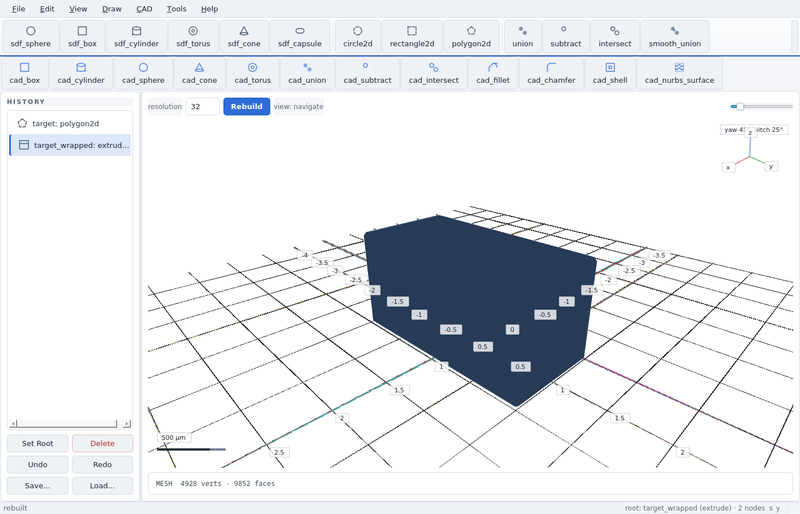Select the rectangle2d tool
This screenshot has width=800, height=514.
pos(412,37)
